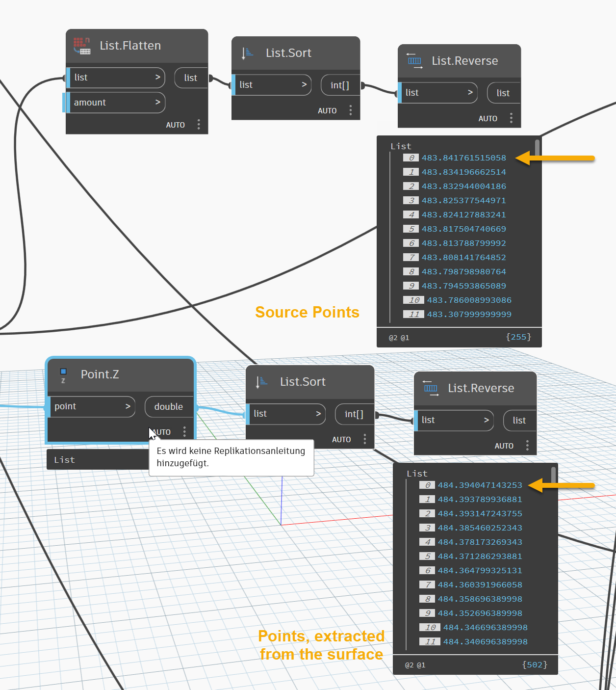Screen dimensions: 616x690
Task: Open lower List.Sort node options dots
Action: (x=365, y=439)
